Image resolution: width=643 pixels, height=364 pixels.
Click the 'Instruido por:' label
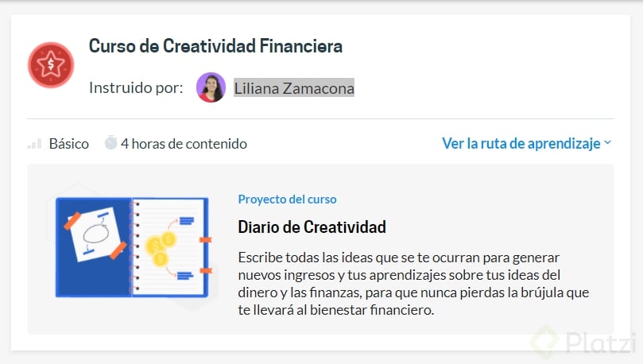(x=136, y=87)
